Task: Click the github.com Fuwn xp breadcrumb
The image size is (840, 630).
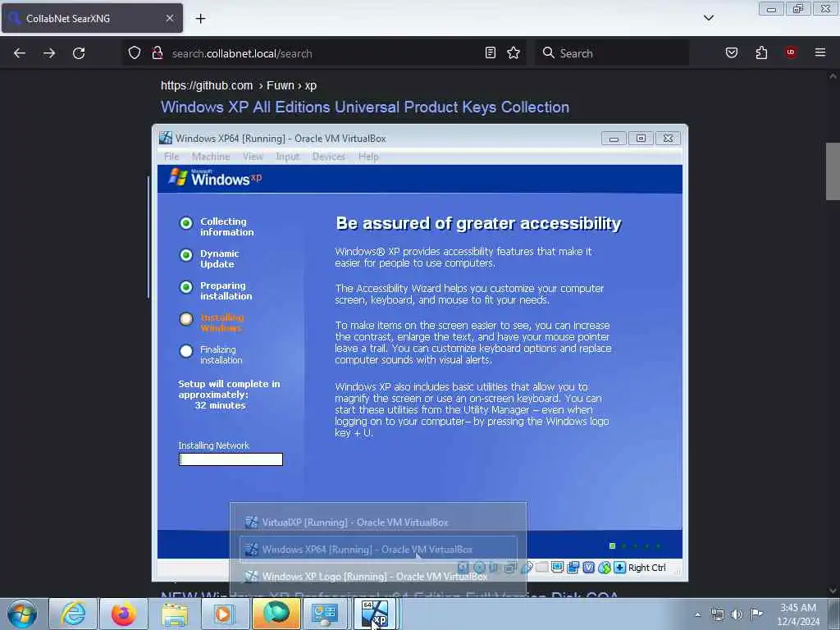Action: coord(239,85)
